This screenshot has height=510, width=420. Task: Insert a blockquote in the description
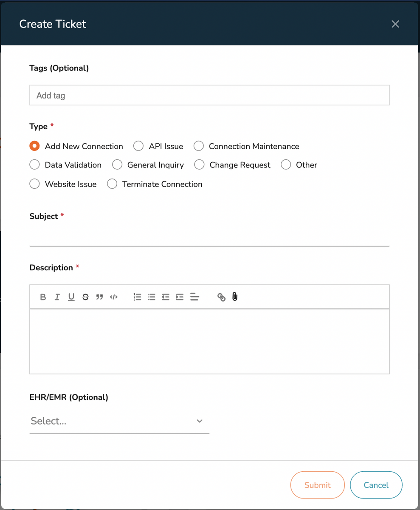[x=99, y=297]
